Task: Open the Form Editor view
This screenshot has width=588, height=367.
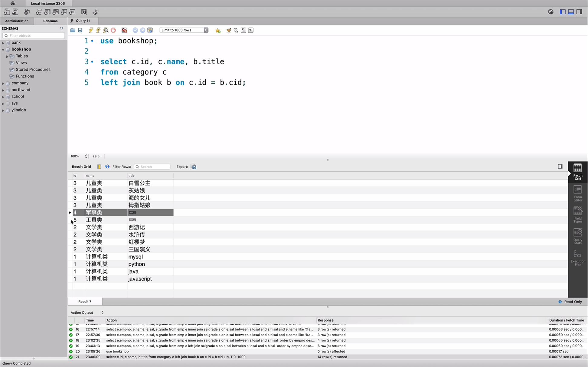Action: [x=578, y=193]
